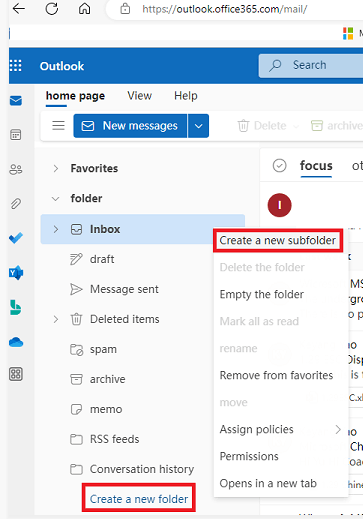Open the Bookings icon in sidebar

click(x=16, y=307)
